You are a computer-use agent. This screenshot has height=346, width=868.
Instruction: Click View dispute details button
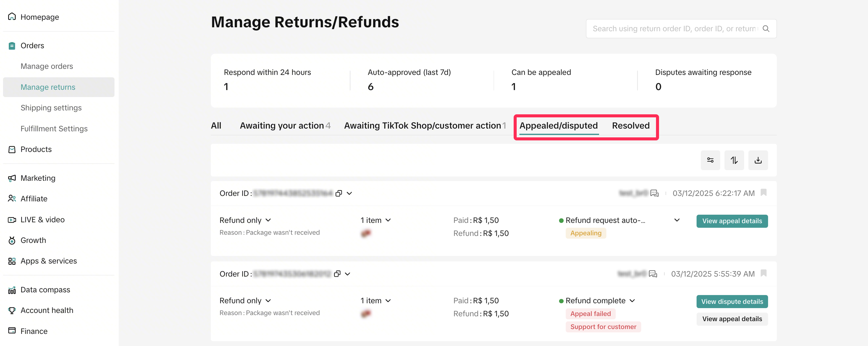[732, 301]
